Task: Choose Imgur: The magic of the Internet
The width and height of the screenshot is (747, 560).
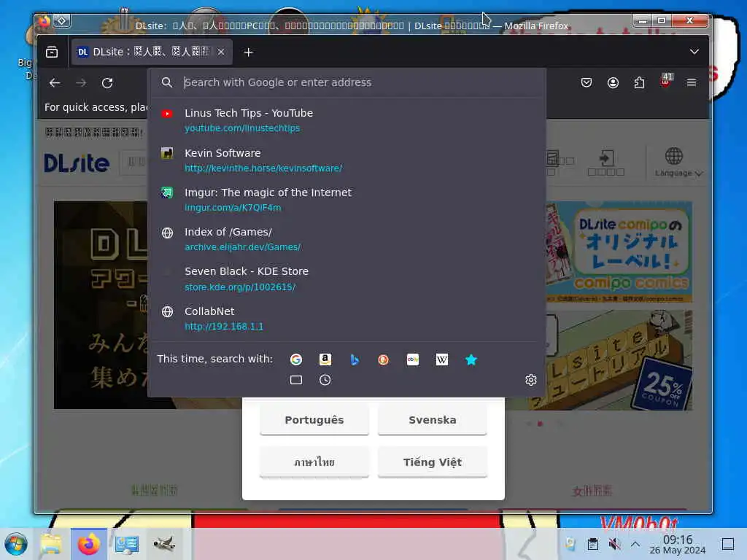Action: 347,200
